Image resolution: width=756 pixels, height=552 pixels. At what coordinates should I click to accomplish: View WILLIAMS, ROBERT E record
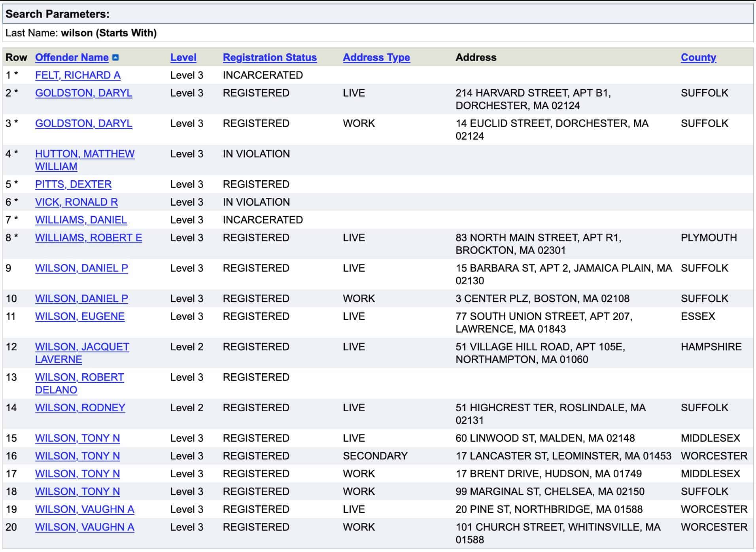(88, 238)
